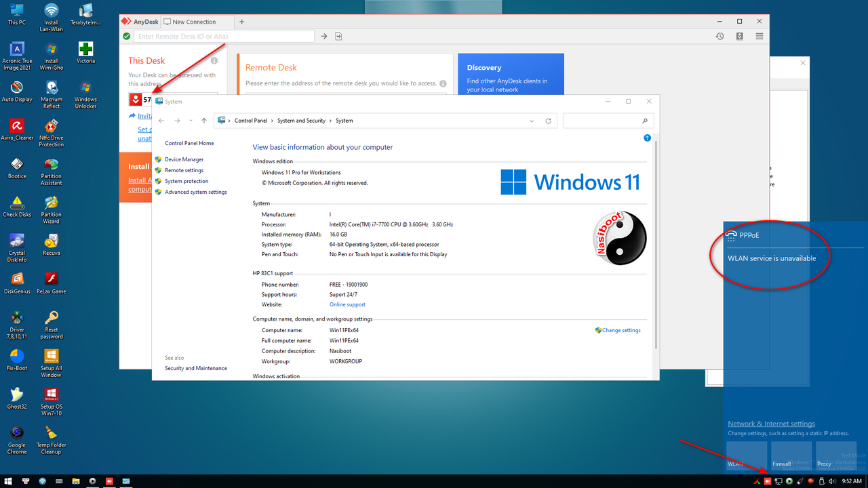Open the AnyDesk hamburger menu
The width and height of the screenshot is (868, 488).
pos(759,36)
